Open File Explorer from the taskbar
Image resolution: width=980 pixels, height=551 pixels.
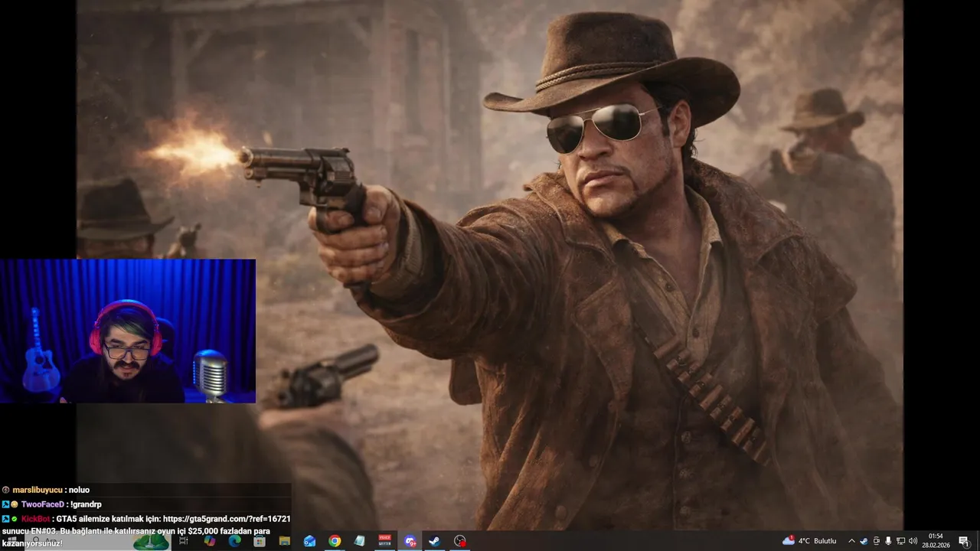pyautogui.click(x=284, y=541)
